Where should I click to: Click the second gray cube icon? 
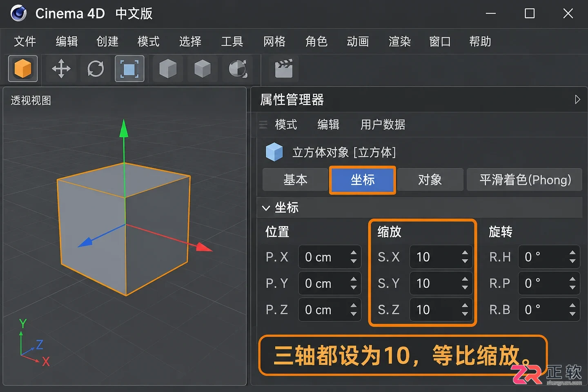[203, 69]
